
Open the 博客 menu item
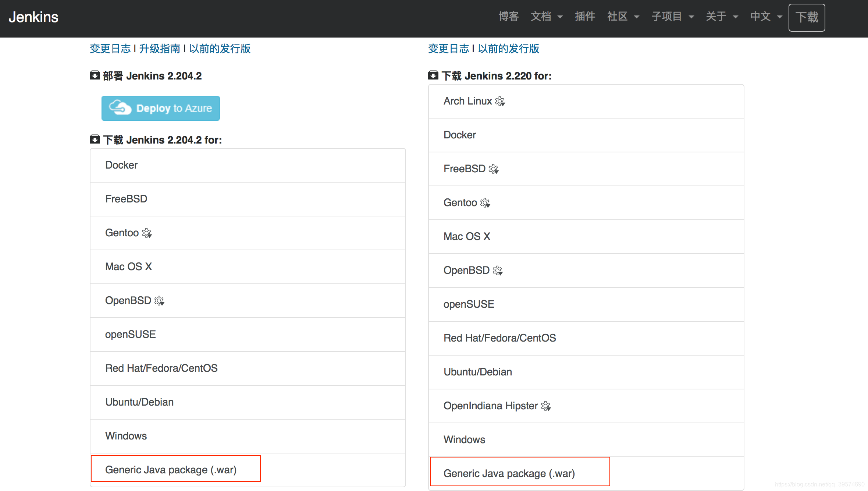[x=509, y=17]
